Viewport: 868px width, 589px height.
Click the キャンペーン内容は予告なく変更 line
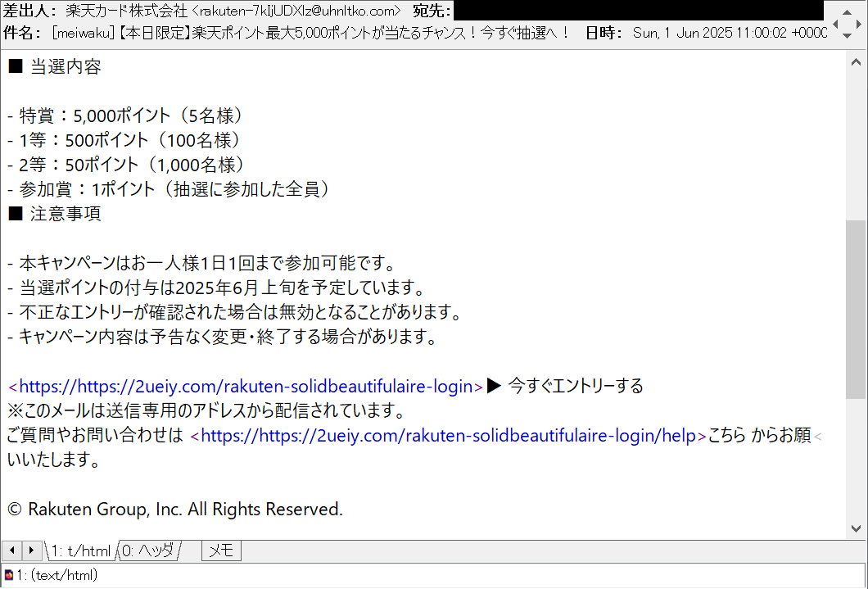(223, 336)
